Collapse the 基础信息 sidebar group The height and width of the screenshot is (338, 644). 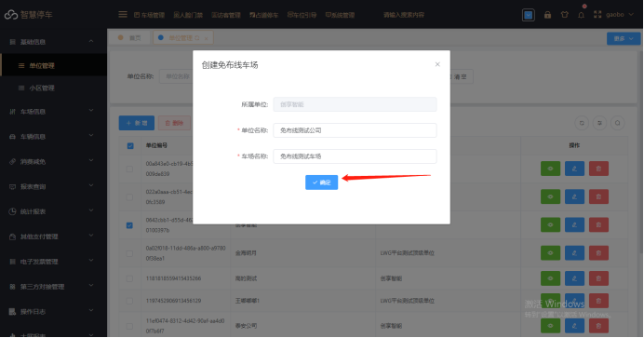(x=53, y=42)
